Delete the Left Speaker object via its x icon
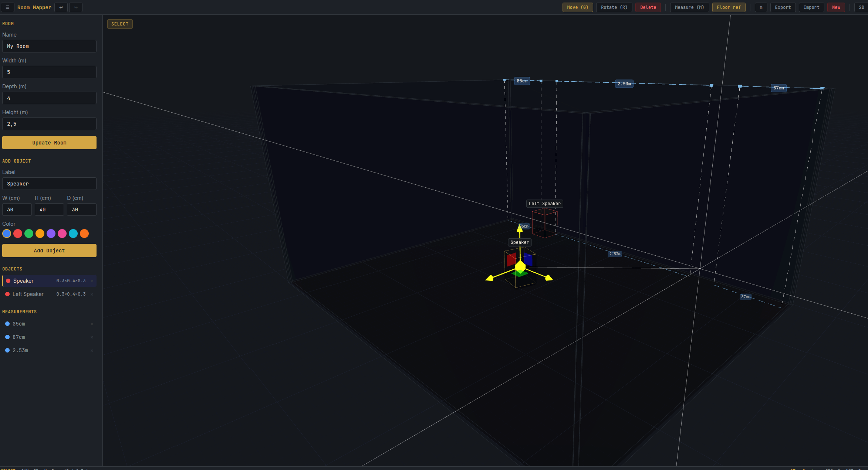 [92, 294]
